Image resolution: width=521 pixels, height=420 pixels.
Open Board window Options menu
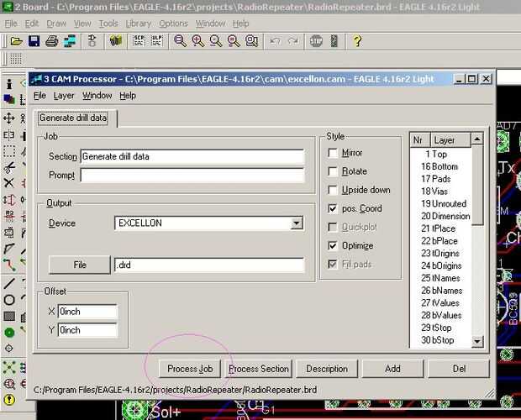[x=173, y=24]
